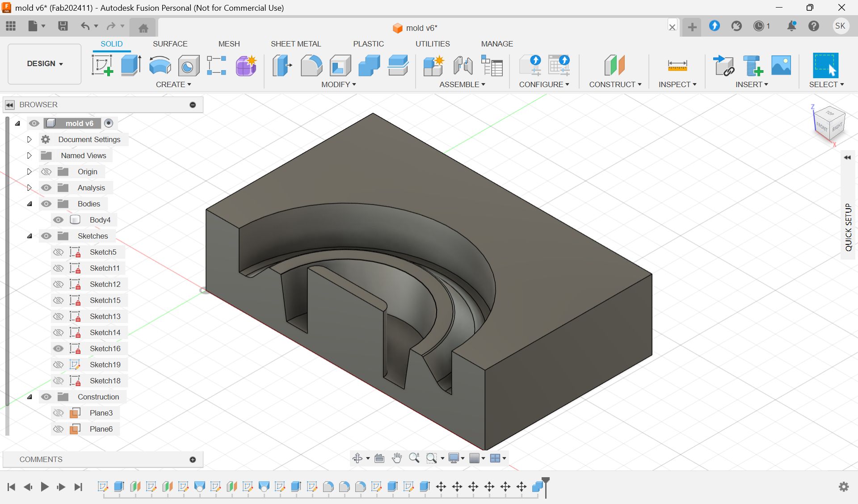The width and height of the screenshot is (858, 504).
Task: Open the notifications bell
Action: tap(791, 26)
